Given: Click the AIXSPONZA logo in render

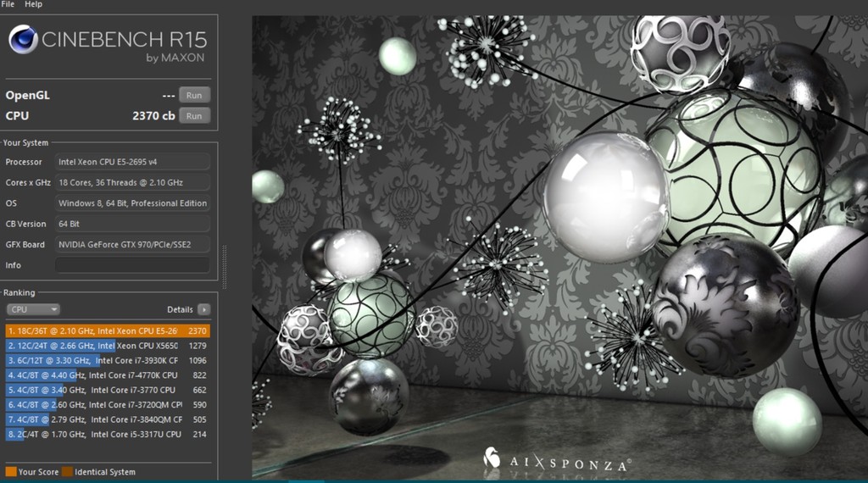Looking at the screenshot, I should click(556, 460).
